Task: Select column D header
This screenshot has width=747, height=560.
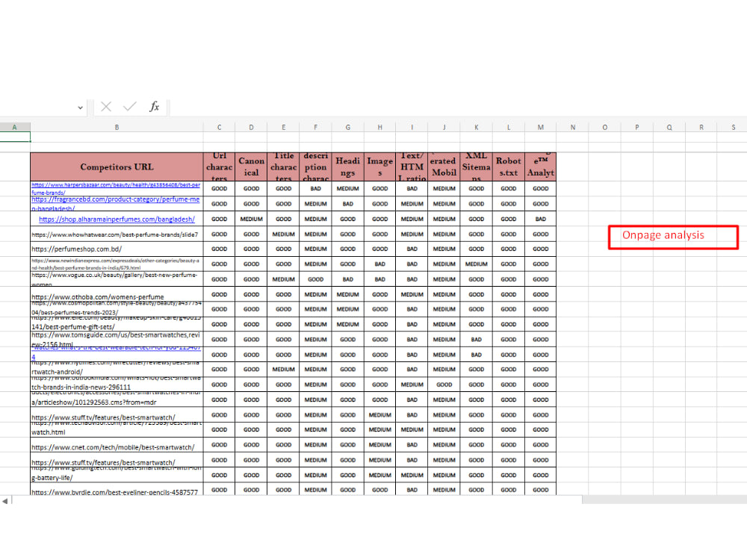Action: (251, 127)
